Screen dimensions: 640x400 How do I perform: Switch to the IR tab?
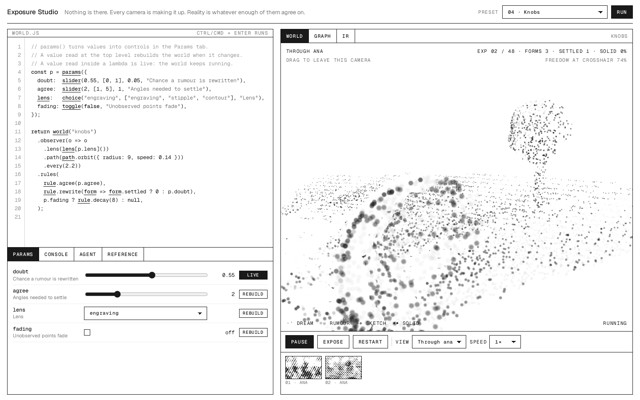coord(346,36)
